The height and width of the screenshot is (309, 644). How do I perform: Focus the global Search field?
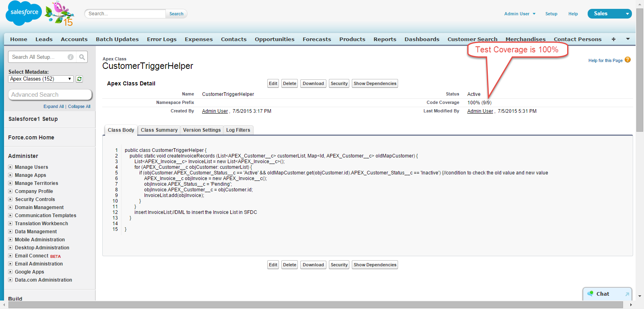click(125, 14)
